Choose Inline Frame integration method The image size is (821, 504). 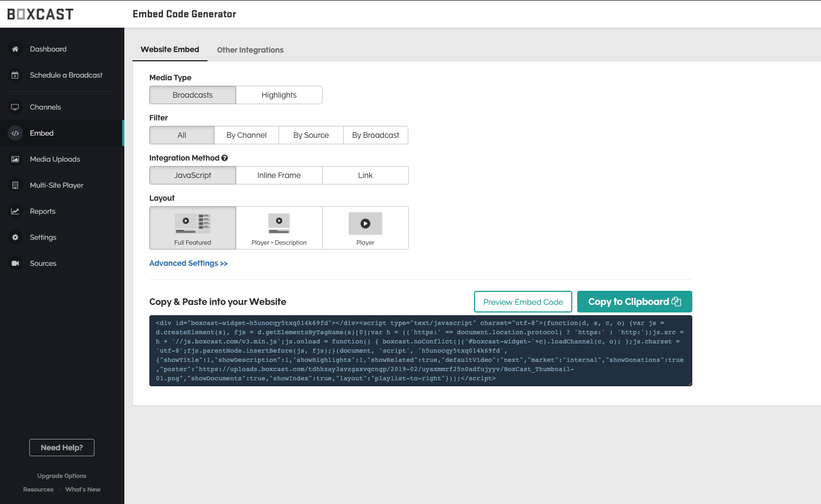tap(279, 175)
